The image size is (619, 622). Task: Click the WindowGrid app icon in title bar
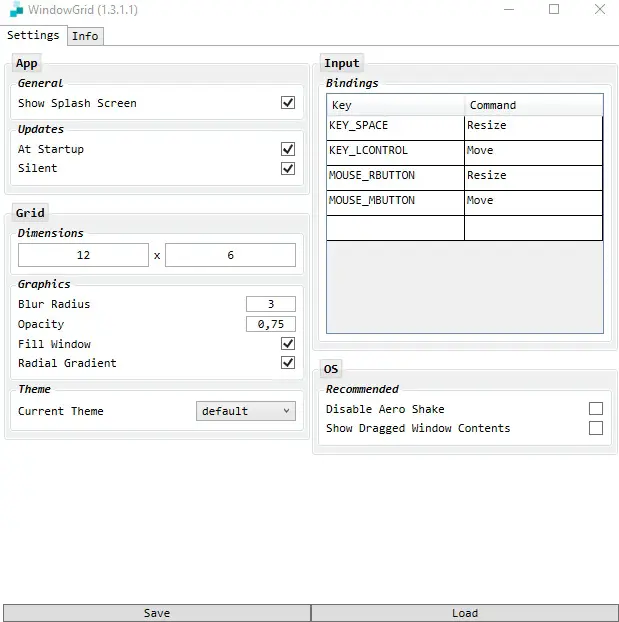[x=16, y=9]
